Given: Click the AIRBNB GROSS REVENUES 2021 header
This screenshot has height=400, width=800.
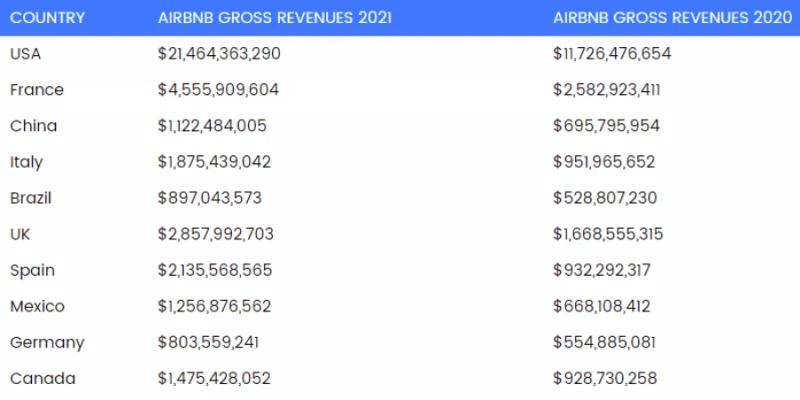Looking at the screenshot, I should [275, 18].
